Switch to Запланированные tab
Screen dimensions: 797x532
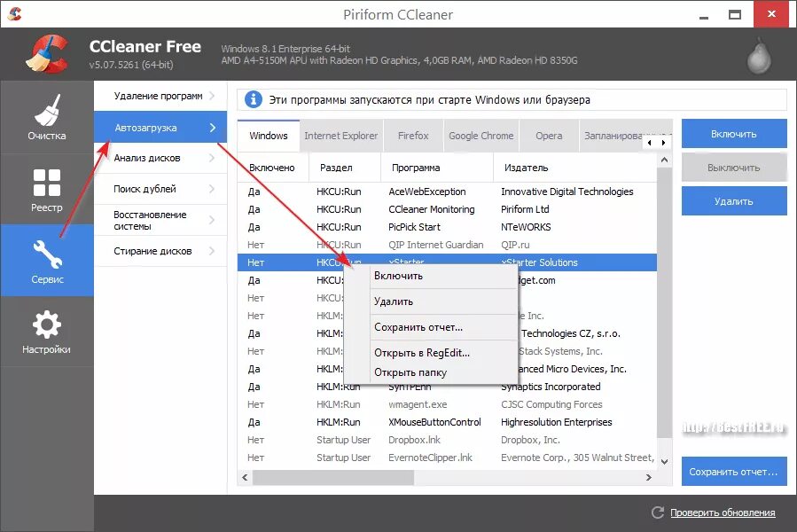point(613,136)
